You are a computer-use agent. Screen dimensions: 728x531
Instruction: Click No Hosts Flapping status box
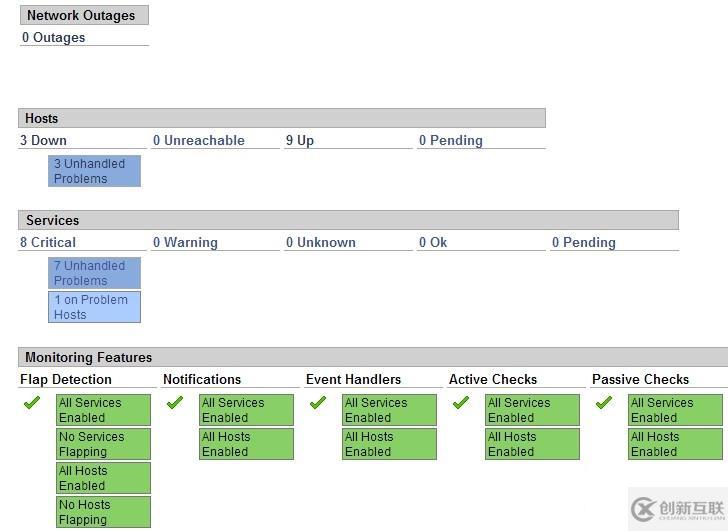103,512
